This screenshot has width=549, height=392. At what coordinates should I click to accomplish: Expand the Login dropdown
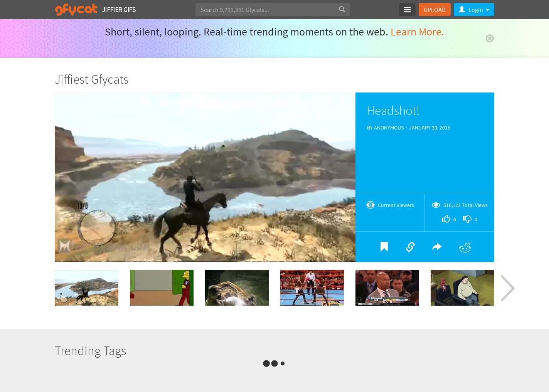click(474, 10)
